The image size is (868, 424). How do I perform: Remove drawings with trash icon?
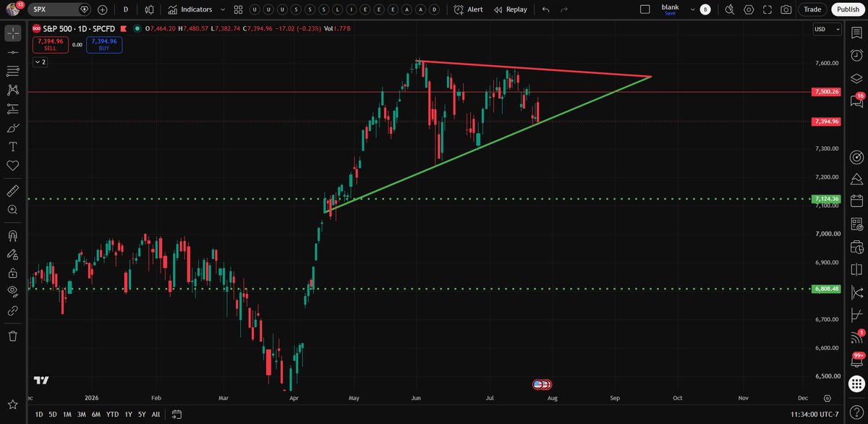pyautogui.click(x=12, y=336)
